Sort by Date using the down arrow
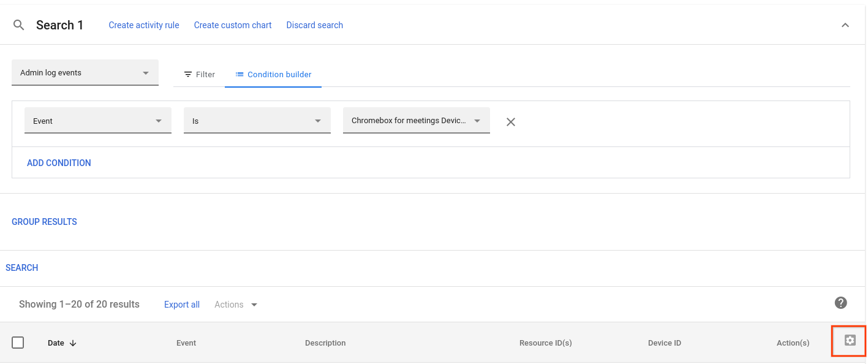This screenshot has height=364, width=868. click(73, 343)
